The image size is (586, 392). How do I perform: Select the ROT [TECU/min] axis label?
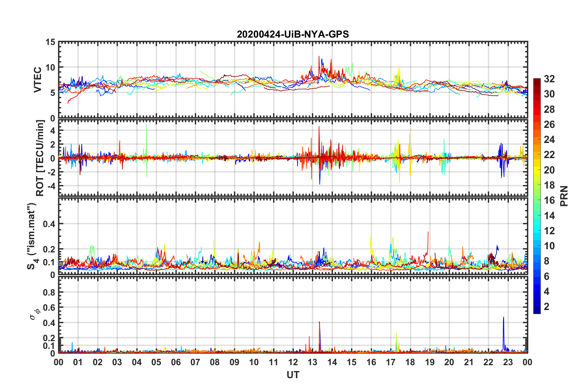40,158
